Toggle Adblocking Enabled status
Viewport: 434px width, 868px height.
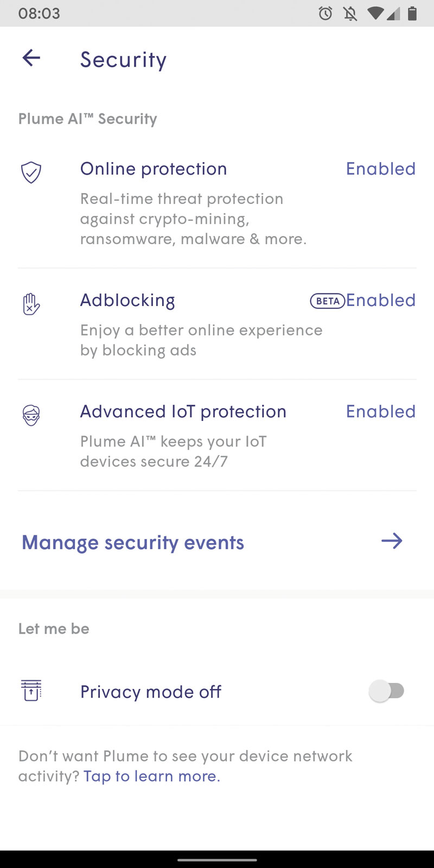click(381, 300)
